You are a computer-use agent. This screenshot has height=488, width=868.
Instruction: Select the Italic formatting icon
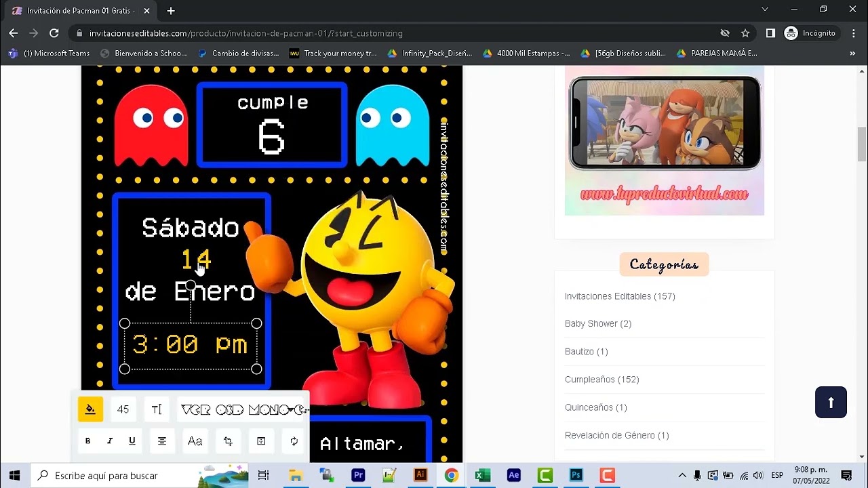coord(110,441)
